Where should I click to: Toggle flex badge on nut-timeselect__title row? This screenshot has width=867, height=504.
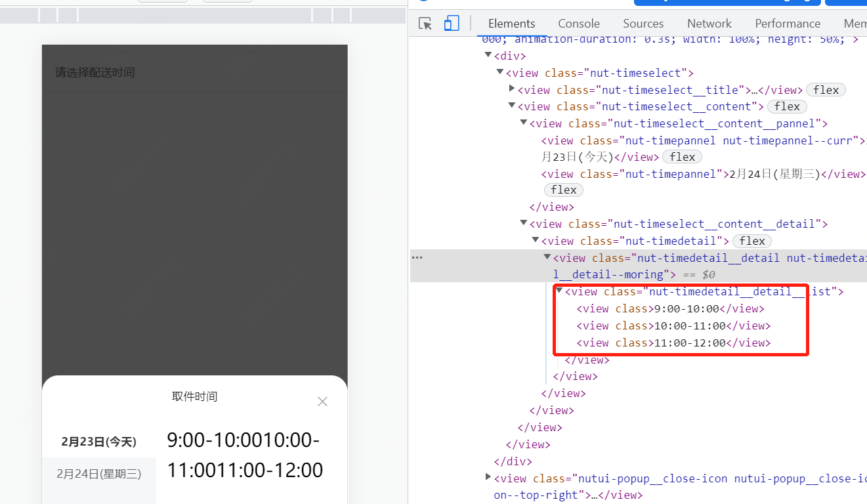[826, 90]
